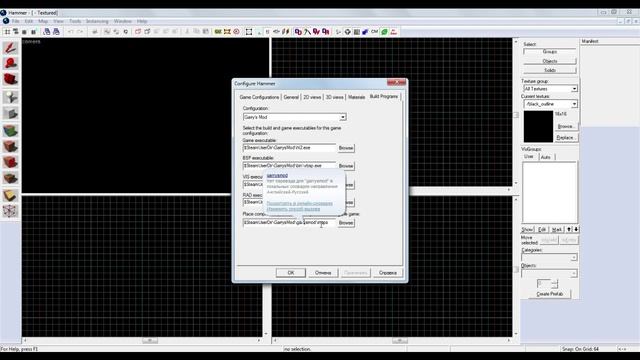Image resolution: width=640 pixels, height=360 pixels.
Task: Click the Справка help button
Action: point(388,273)
